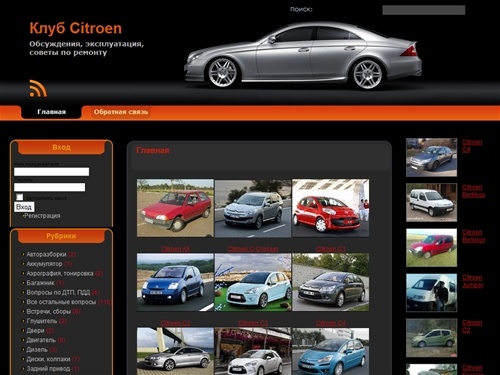Open Citroen Berlingo link beside white van

coord(474,191)
